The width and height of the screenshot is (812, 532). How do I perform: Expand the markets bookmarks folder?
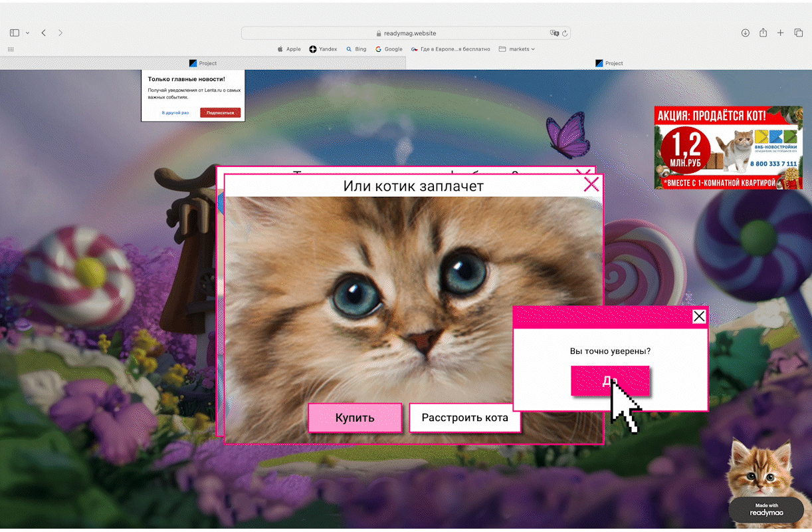click(x=516, y=49)
